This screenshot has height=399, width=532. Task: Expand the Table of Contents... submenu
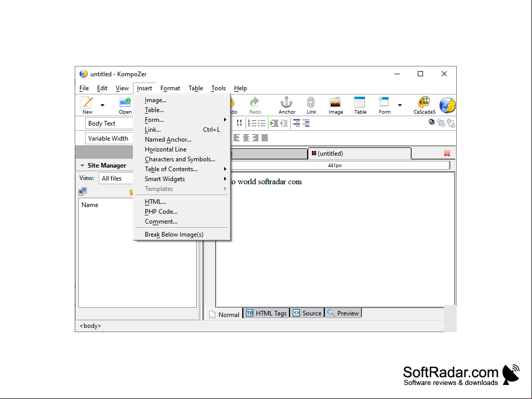tap(182, 169)
